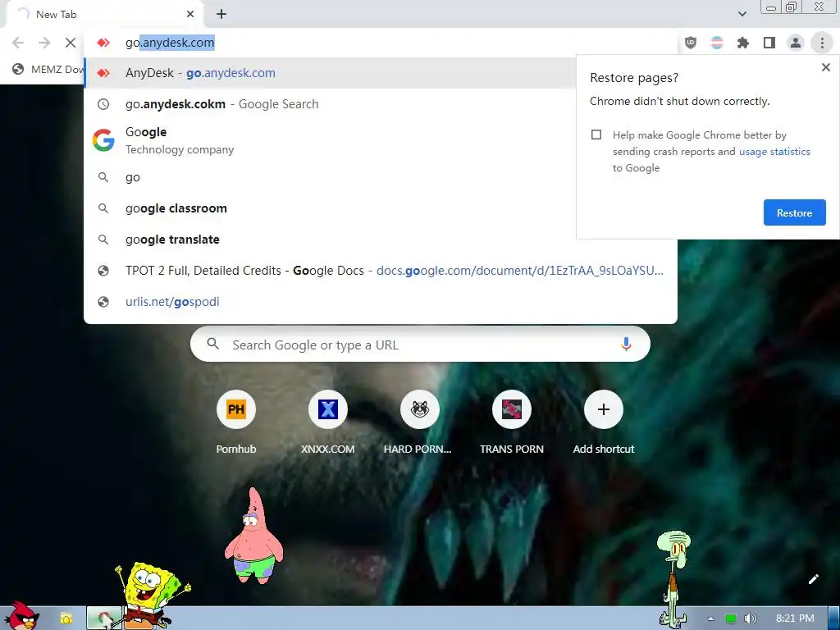840x630 pixels.
Task: Click the green network tray icon
Action: [730, 619]
